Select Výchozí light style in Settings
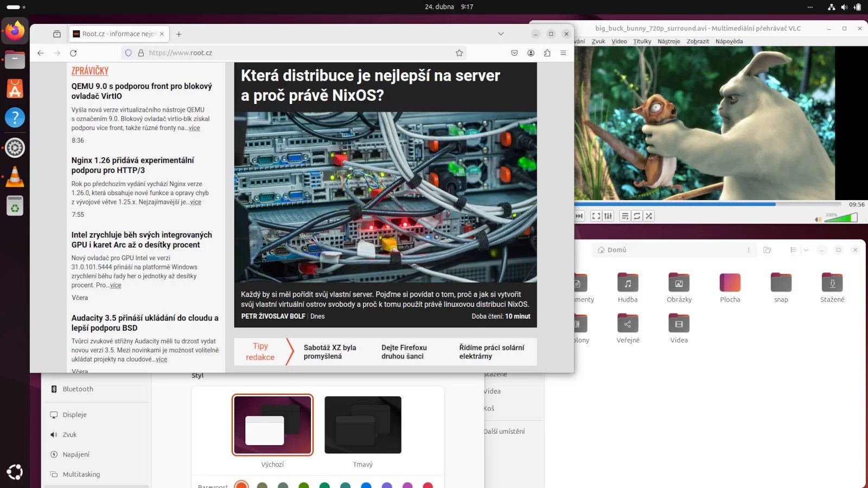The width and height of the screenshot is (868, 488). click(x=272, y=425)
